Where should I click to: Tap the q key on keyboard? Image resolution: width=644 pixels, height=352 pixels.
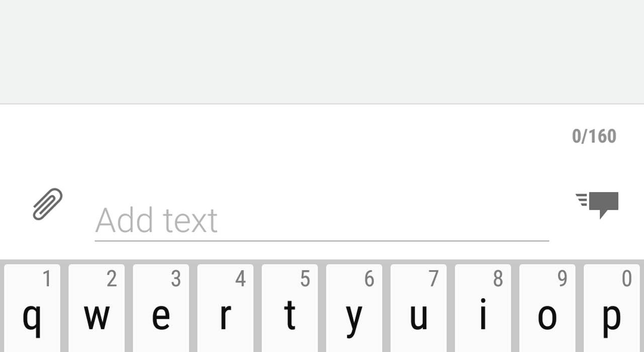[32, 308]
